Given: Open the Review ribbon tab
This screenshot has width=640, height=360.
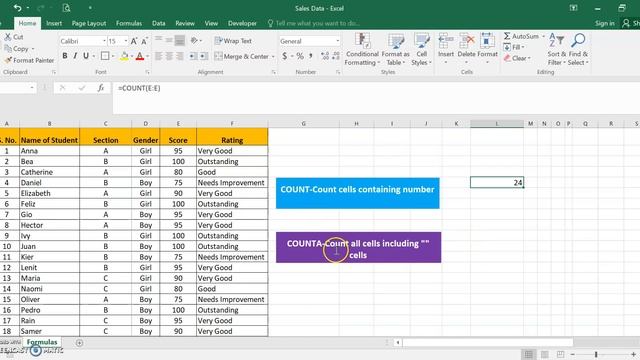Looking at the screenshot, I should [185, 23].
